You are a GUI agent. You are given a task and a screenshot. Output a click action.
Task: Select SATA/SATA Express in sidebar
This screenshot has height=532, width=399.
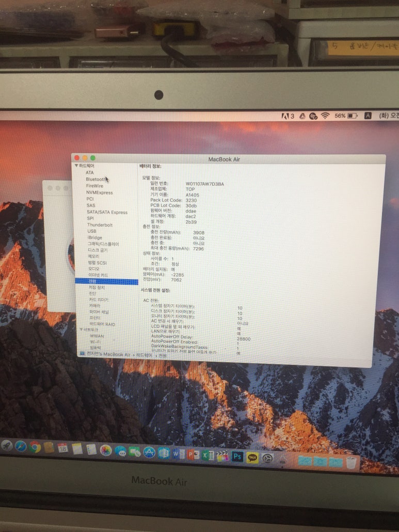(107, 212)
